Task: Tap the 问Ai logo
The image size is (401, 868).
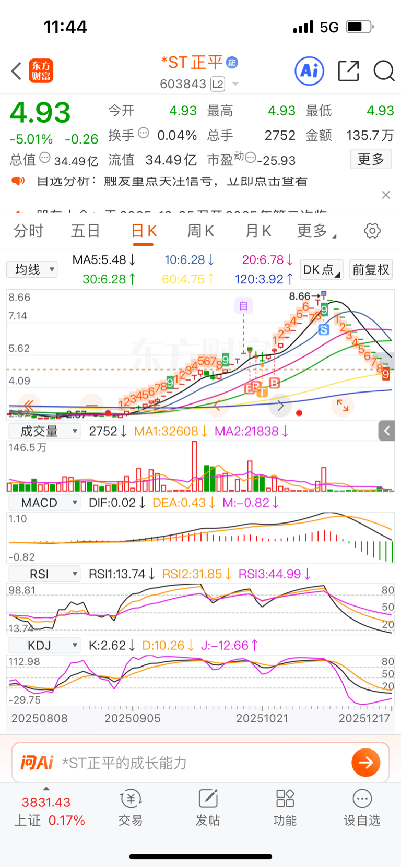Action: click(x=37, y=763)
